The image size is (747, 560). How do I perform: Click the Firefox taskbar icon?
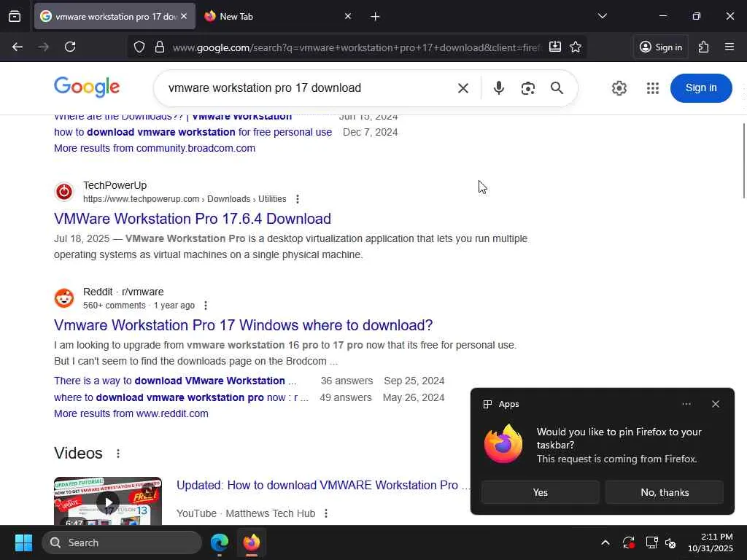252,542
